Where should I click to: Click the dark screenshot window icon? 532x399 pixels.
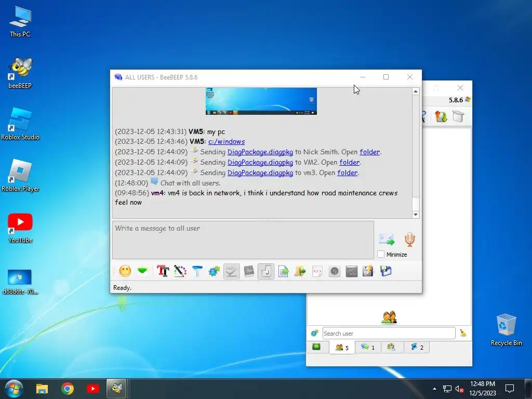pyautogui.click(x=352, y=271)
